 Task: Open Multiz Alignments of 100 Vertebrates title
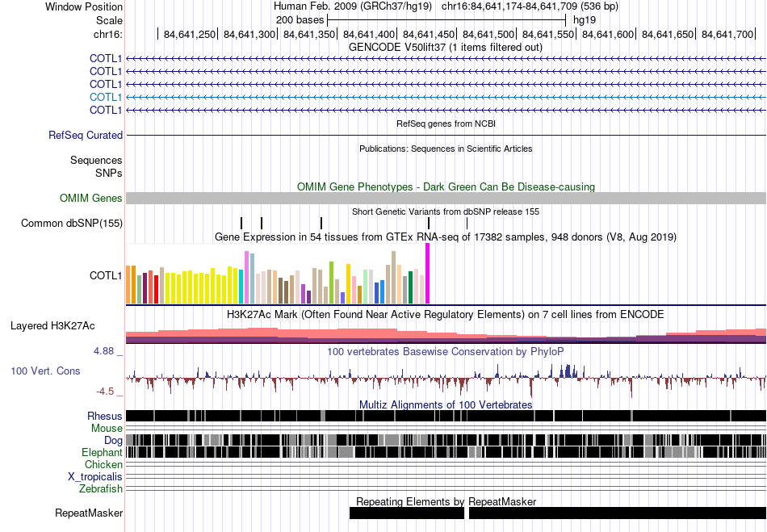pos(446,405)
